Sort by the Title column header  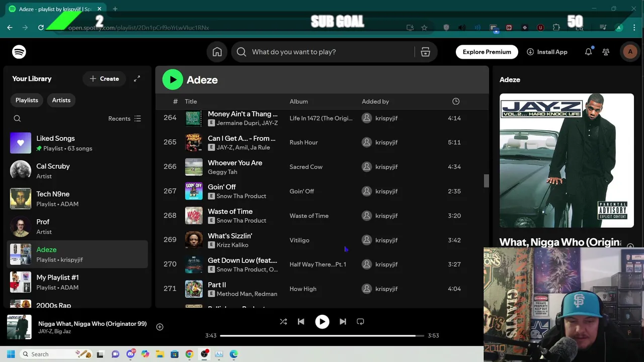pos(191,101)
